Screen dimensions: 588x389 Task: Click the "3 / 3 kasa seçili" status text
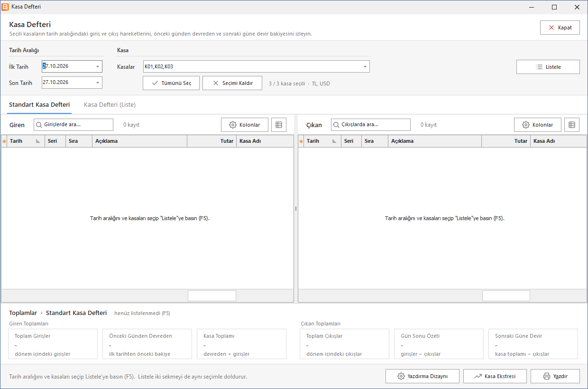[x=287, y=83]
